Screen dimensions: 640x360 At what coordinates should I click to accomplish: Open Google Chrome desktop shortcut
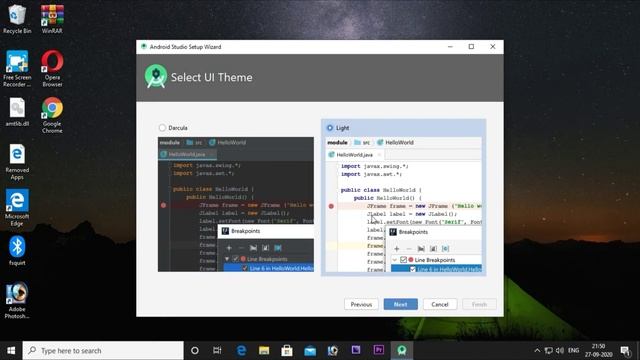[52, 116]
